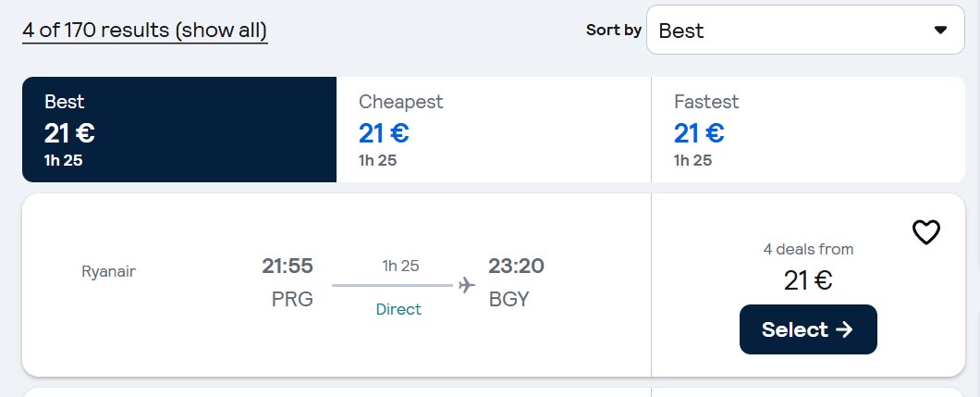Switch to the Best tab

(178, 130)
